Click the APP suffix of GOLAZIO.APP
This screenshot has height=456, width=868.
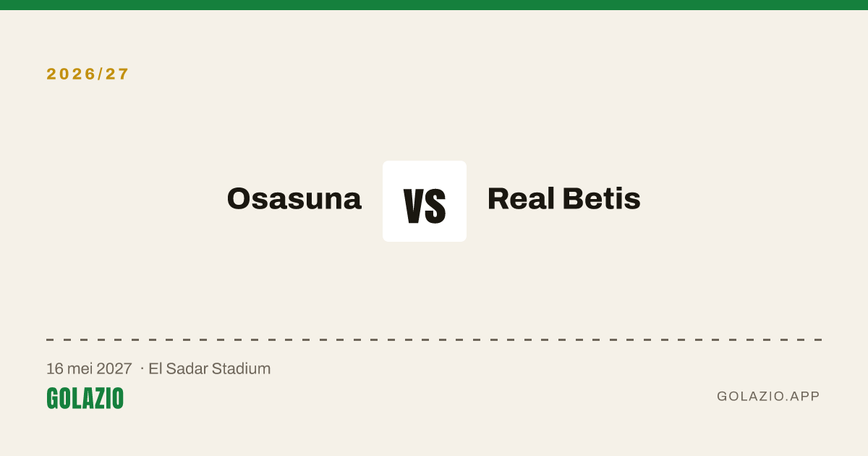806,397
